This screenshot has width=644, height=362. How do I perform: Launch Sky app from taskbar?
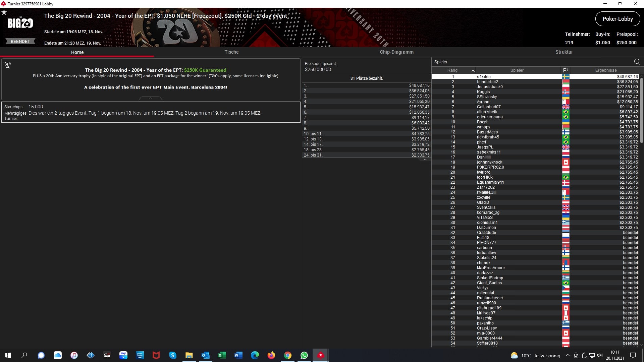click(x=123, y=355)
